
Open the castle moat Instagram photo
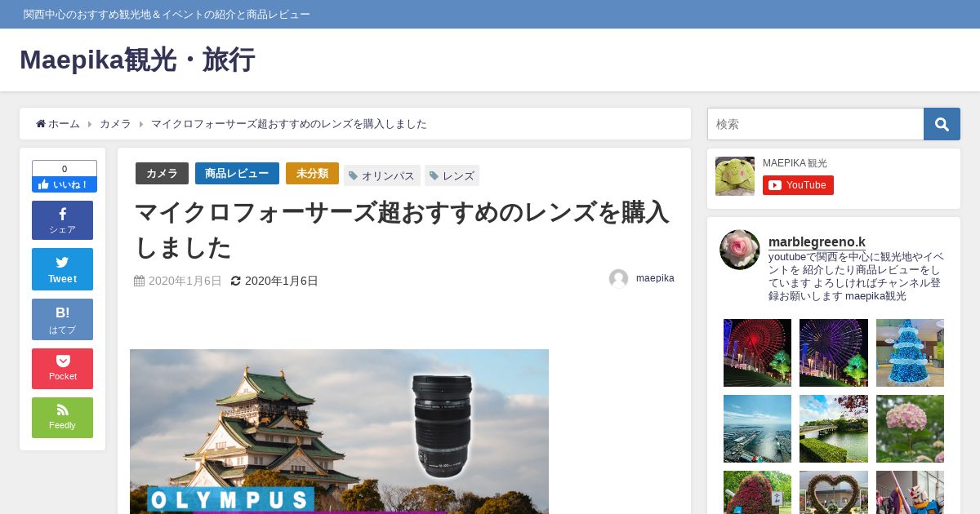[834, 428]
